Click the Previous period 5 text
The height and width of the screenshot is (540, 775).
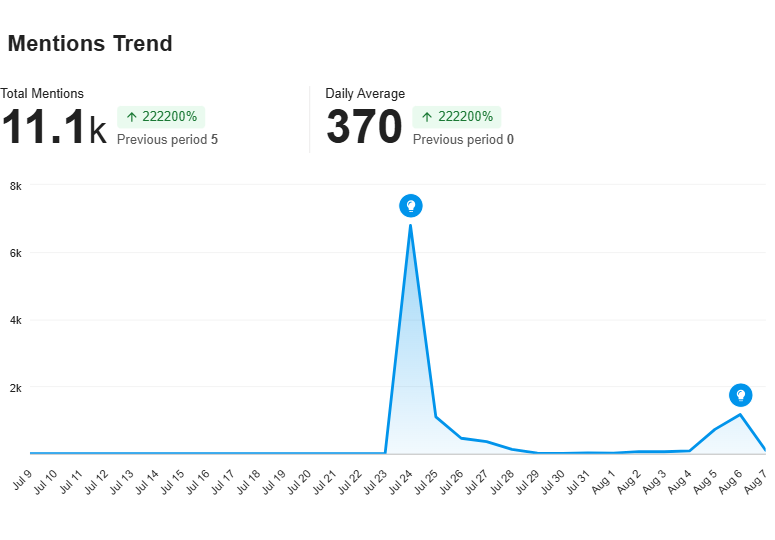pos(167,140)
